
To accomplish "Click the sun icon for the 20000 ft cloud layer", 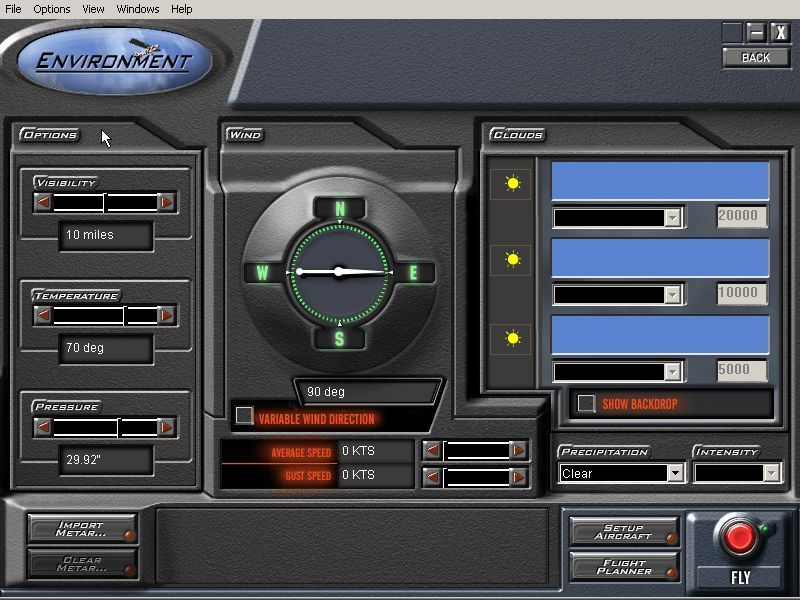I will tap(513, 182).
